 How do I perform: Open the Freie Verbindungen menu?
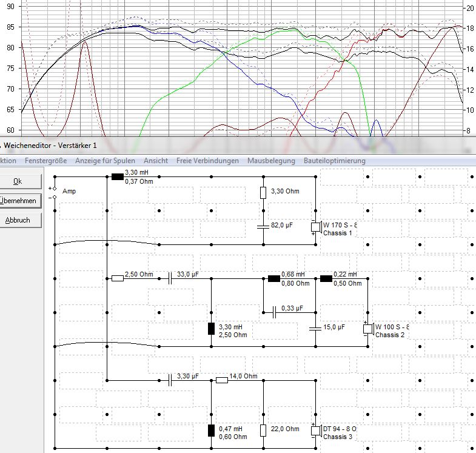(x=207, y=161)
